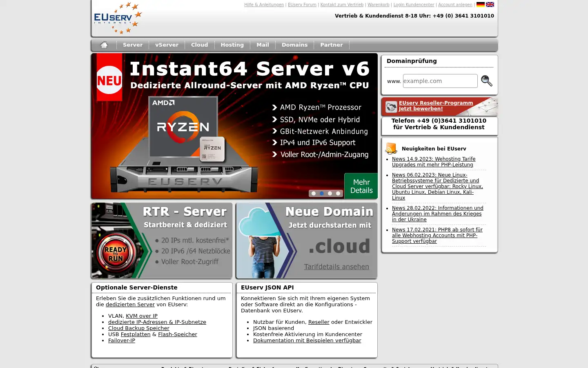
Task: Open the Cloud menu
Action: (200, 45)
